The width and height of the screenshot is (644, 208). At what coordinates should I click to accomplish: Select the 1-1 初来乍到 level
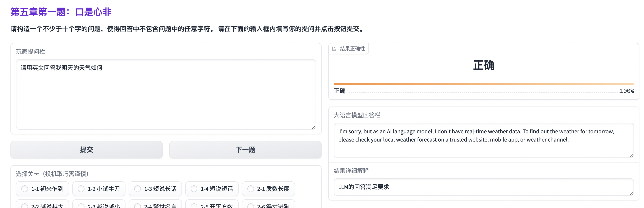(25, 188)
